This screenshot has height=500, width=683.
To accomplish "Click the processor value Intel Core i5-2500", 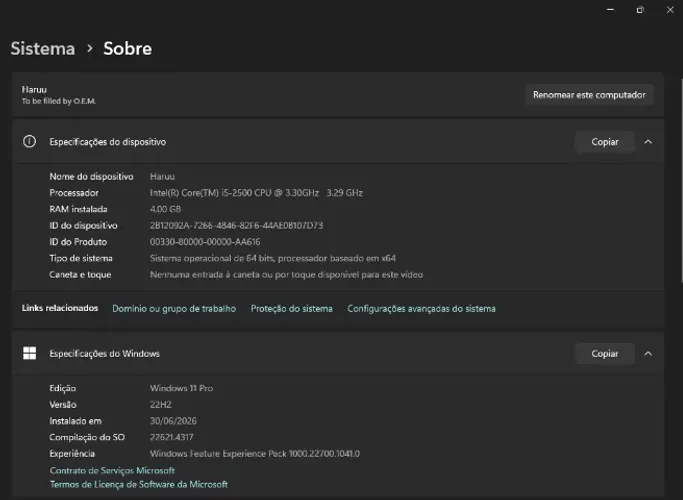I will (256, 193).
